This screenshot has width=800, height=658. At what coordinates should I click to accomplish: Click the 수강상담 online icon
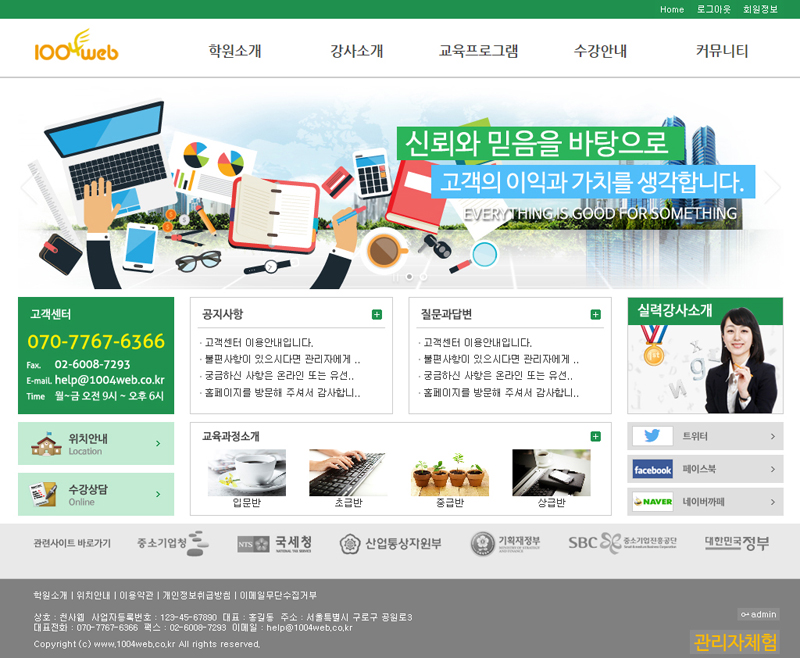click(43, 495)
